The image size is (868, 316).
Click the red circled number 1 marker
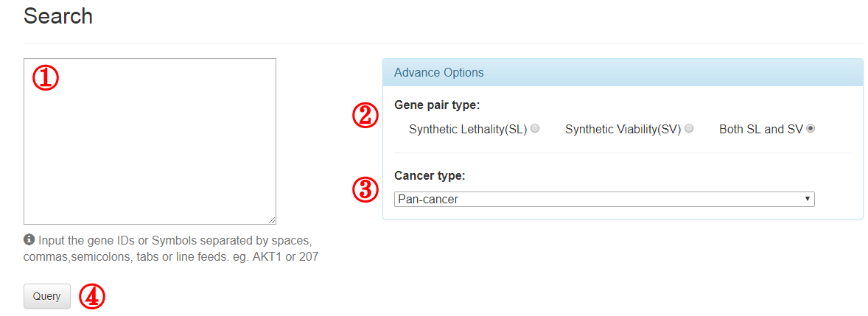tap(45, 79)
